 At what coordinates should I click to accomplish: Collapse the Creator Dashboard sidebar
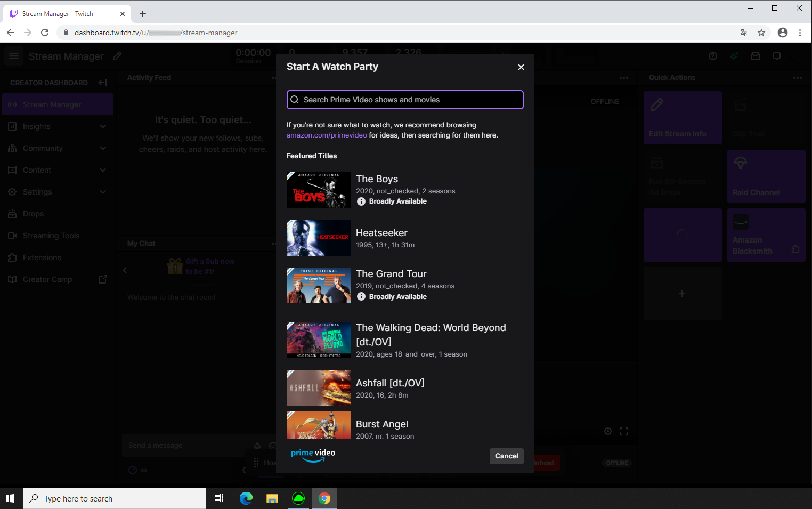coord(103,83)
